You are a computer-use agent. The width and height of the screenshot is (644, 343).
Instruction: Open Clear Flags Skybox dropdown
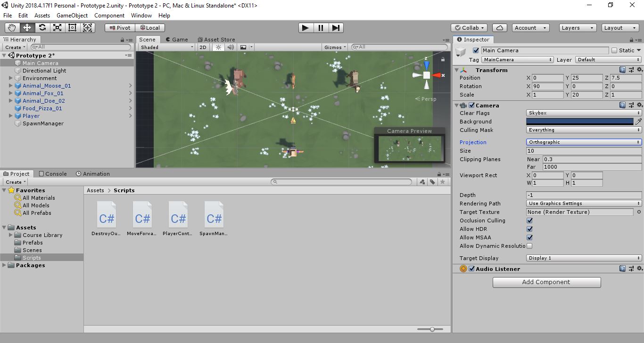pos(584,113)
